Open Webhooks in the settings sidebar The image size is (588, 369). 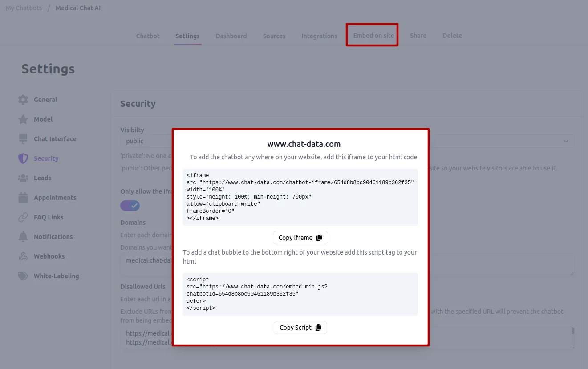point(49,256)
